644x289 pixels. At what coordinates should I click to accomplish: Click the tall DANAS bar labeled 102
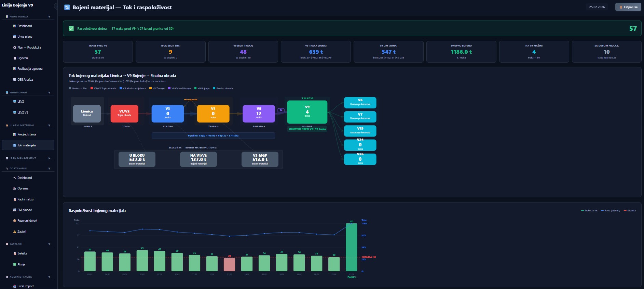pos(351,247)
